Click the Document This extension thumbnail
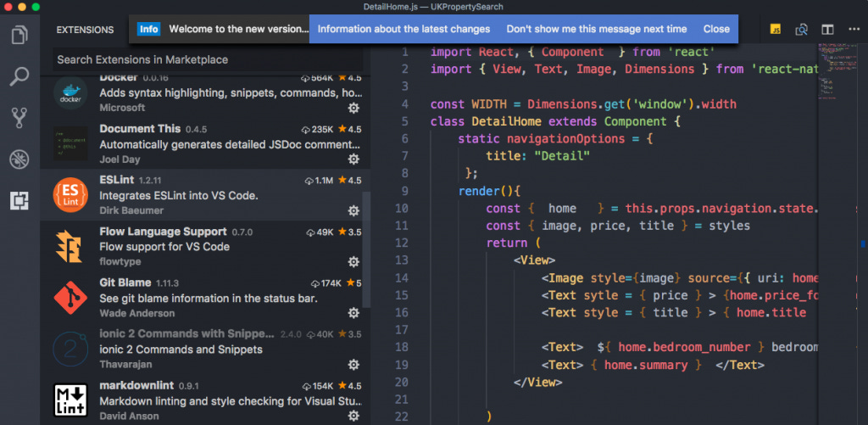The height and width of the screenshot is (425, 868). (x=71, y=143)
